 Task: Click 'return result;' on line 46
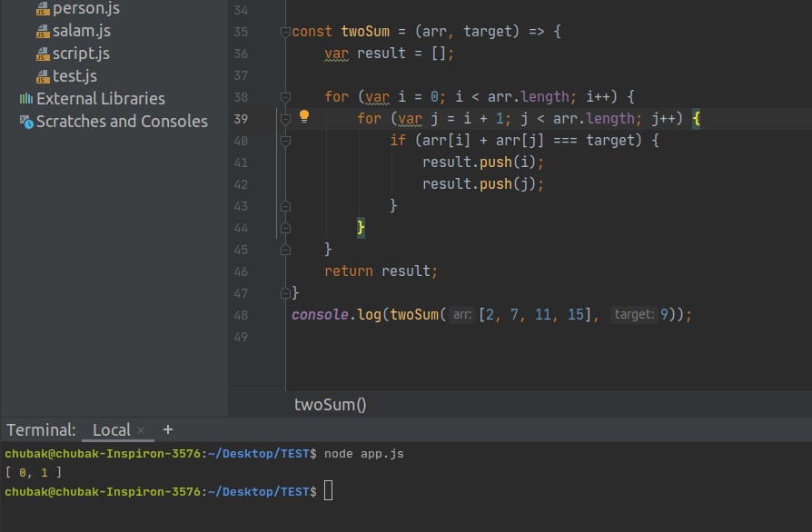pos(381,271)
